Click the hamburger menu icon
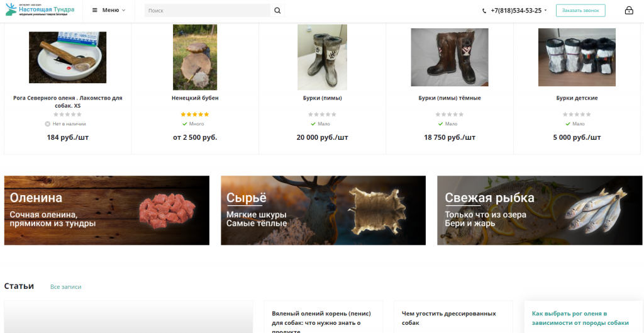Screen dimensions: 644x333 point(94,10)
